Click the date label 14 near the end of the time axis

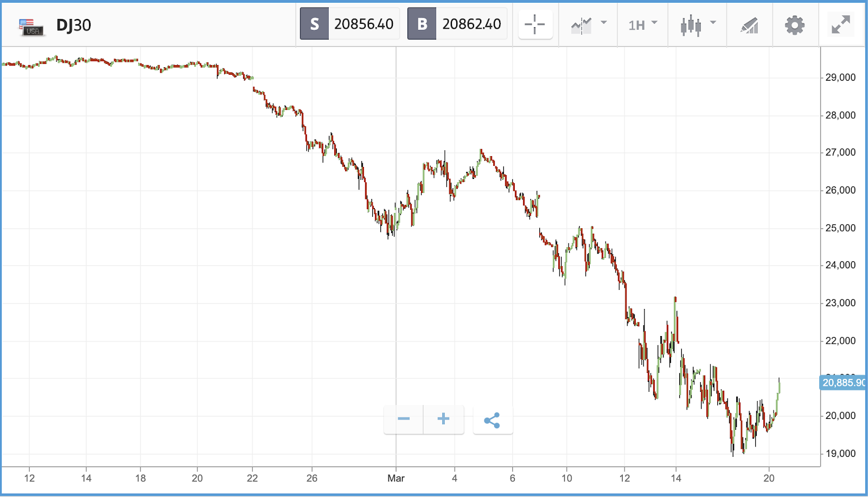pyautogui.click(x=675, y=478)
